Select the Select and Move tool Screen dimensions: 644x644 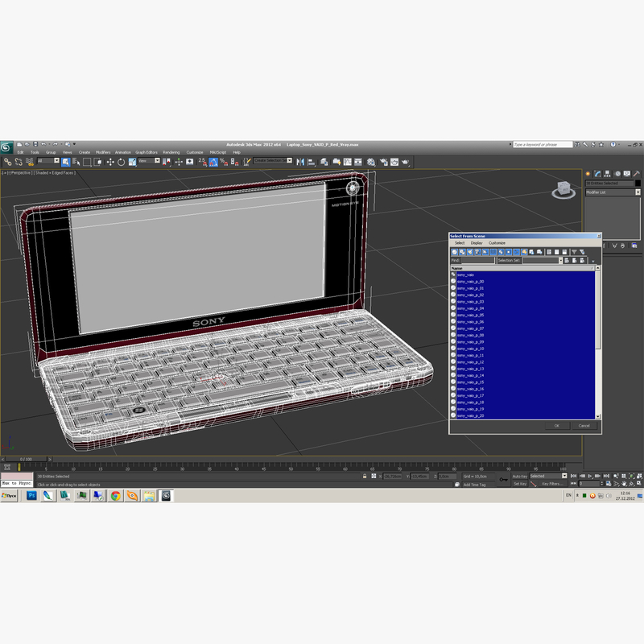tap(110, 163)
